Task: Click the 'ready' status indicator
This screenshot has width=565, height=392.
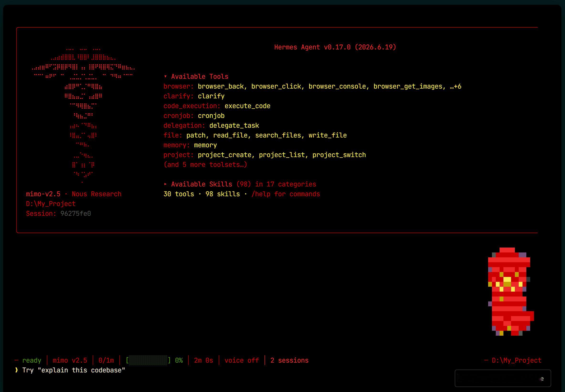Action: (x=32, y=360)
